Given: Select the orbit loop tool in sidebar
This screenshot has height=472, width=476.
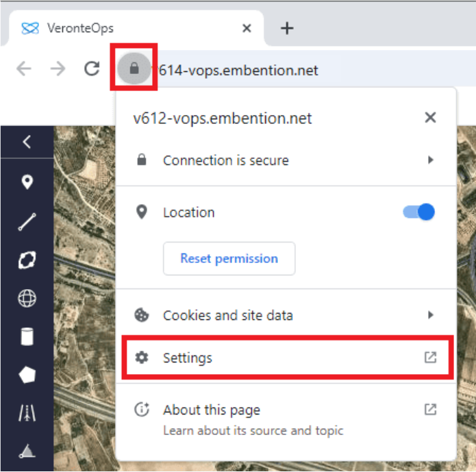Looking at the screenshot, I should point(27,260).
